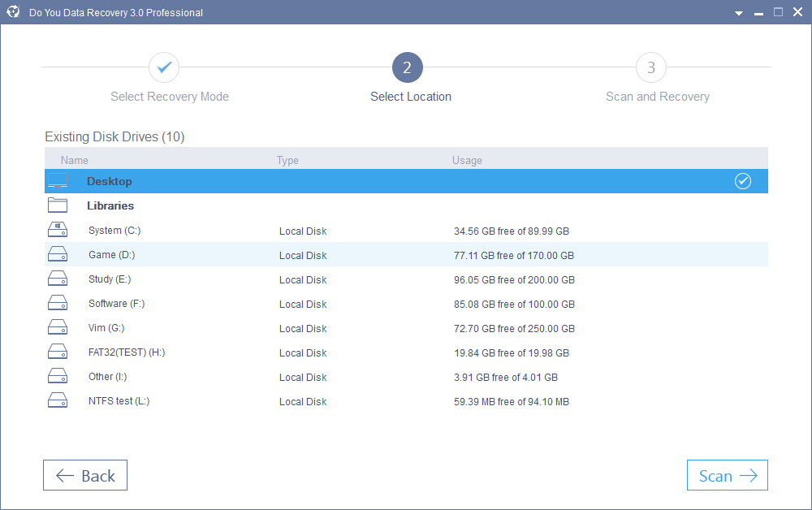The image size is (812, 510).
Task: Click the Study (E:) drive icon
Action: tap(58, 279)
